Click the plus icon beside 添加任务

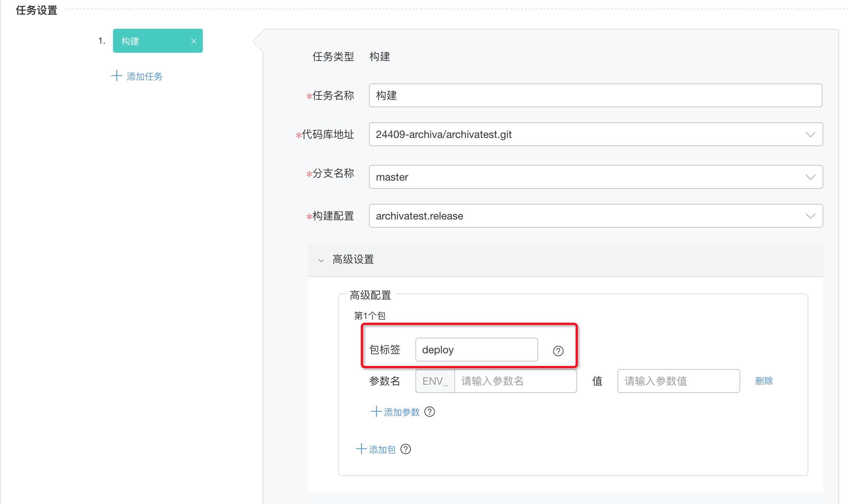pos(117,76)
